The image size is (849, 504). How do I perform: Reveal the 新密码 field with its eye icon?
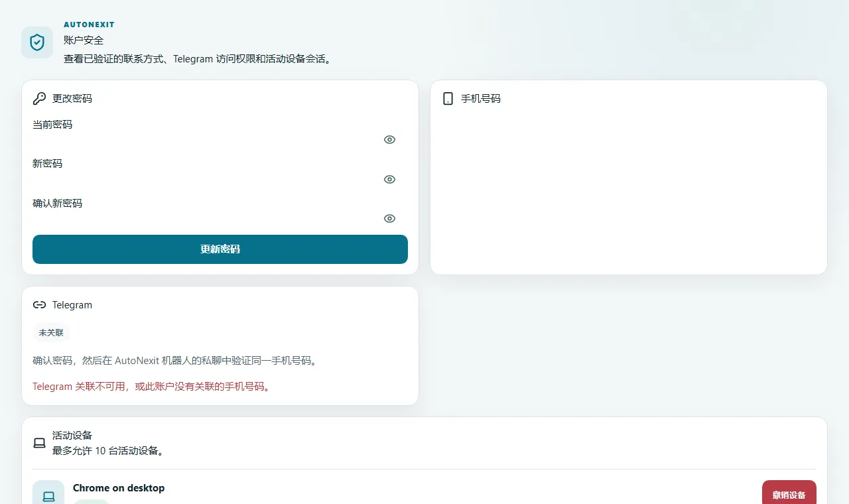coord(389,180)
